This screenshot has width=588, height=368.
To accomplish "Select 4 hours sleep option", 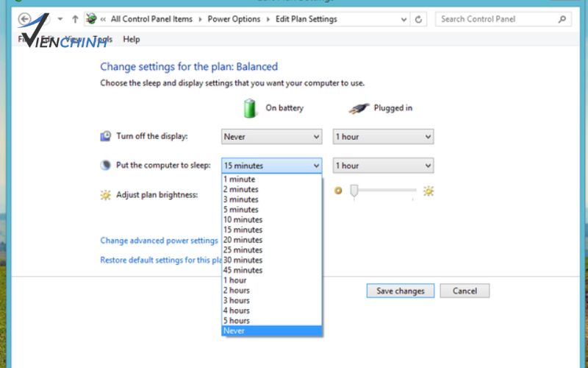I will (271, 311).
